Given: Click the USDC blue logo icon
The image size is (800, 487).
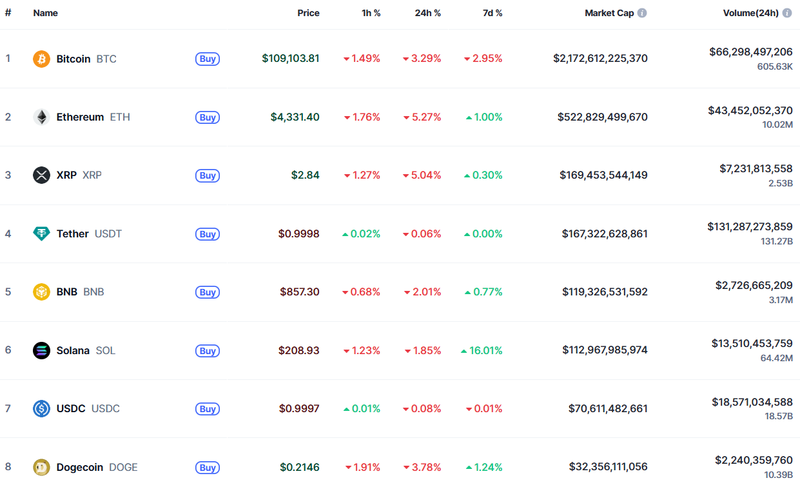Looking at the screenshot, I should click(41, 409).
